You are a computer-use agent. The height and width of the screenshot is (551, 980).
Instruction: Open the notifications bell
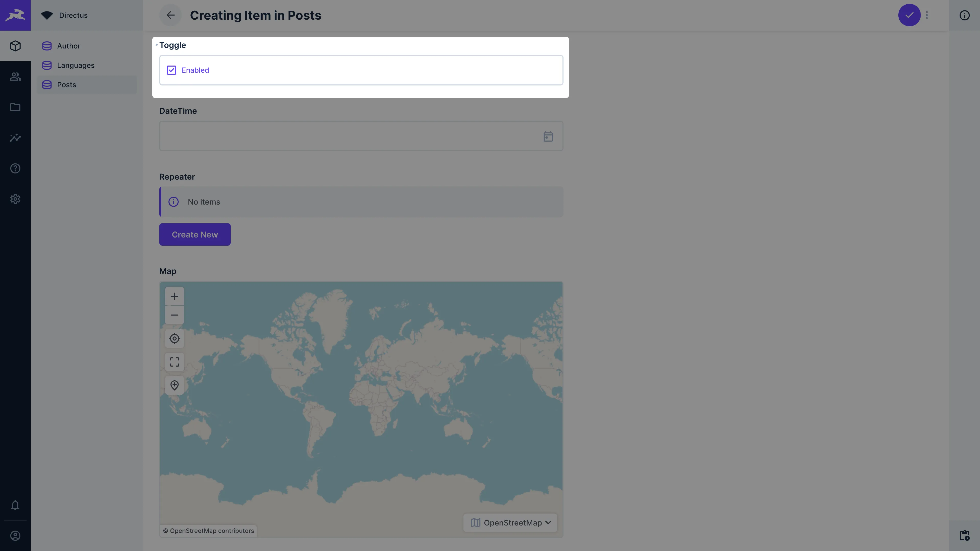[15, 505]
